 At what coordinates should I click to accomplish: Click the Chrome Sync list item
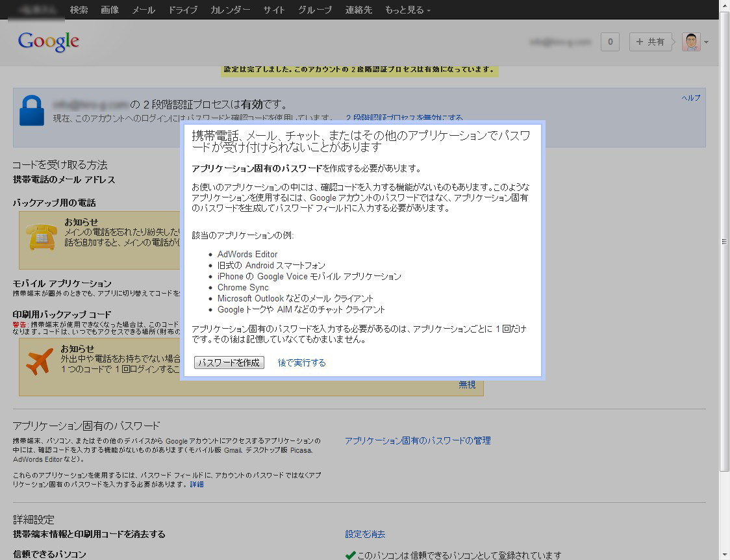243,288
